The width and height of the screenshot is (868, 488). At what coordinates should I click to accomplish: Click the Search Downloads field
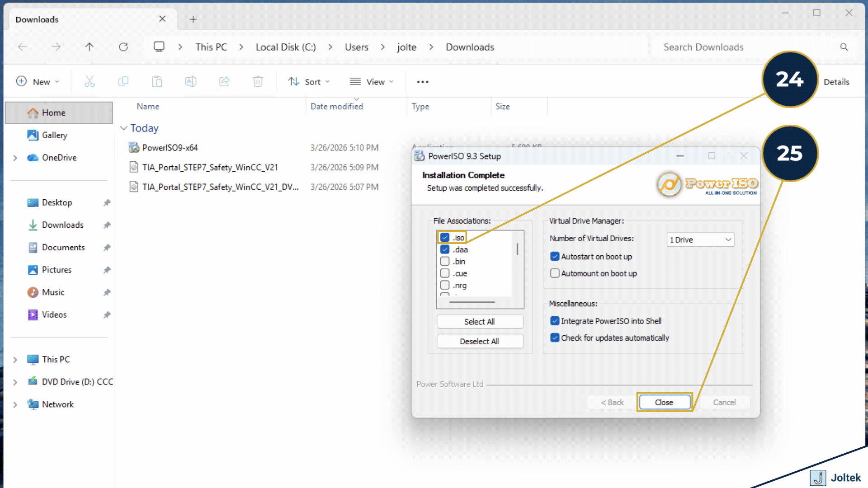[732, 47]
